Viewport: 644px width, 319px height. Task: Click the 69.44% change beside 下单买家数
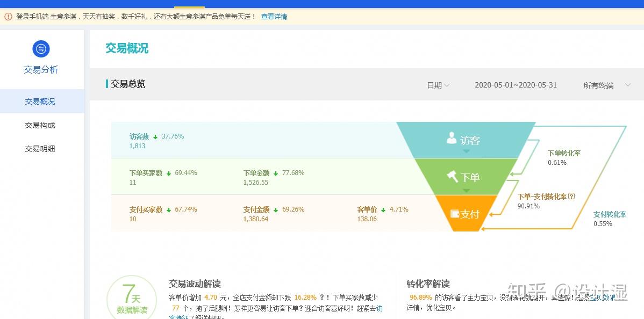[186, 173]
